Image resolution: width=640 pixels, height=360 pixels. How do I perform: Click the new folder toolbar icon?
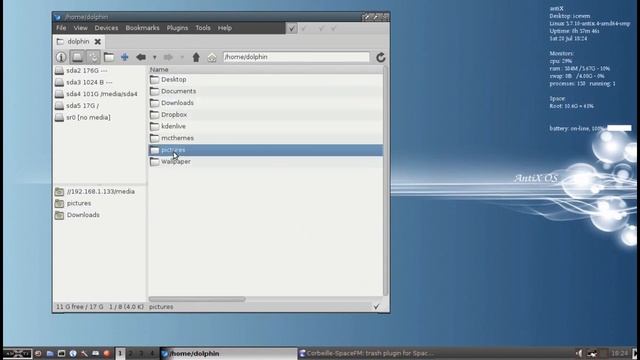coord(109,57)
